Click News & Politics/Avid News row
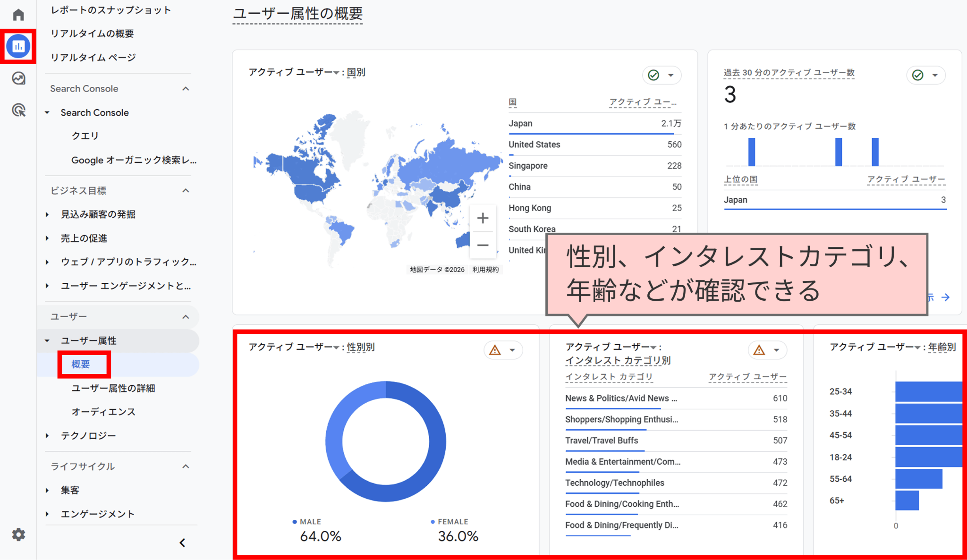967x560 pixels. pyautogui.click(x=676, y=399)
